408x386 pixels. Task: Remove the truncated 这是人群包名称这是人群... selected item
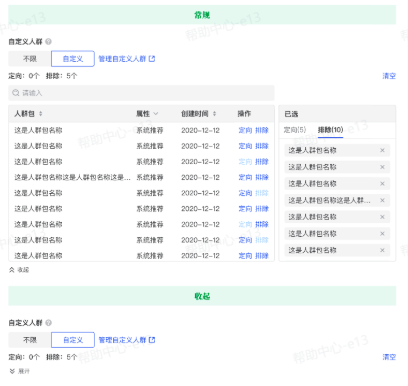pyautogui.click(x=382, y=200)
